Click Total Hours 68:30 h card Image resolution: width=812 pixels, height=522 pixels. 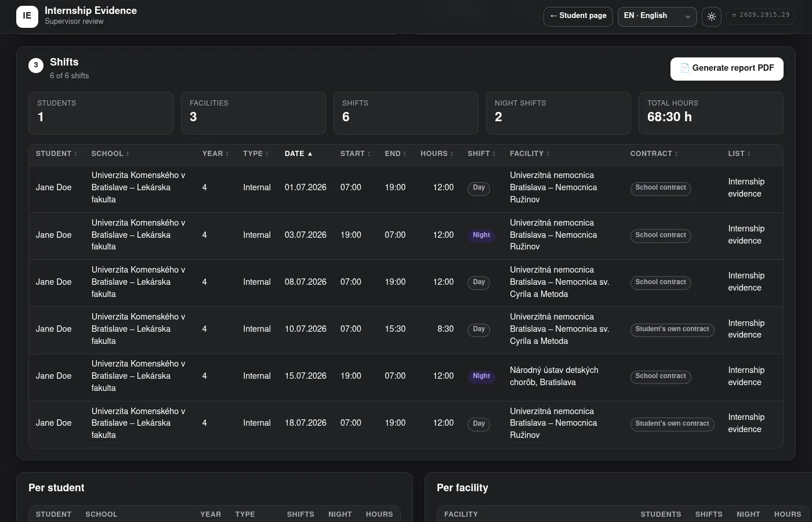(711, 113)
